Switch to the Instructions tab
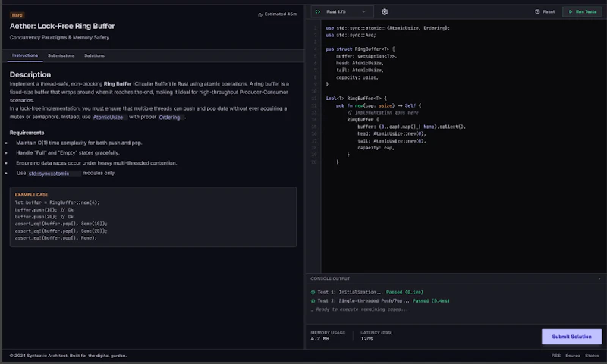 click(25, 55)
